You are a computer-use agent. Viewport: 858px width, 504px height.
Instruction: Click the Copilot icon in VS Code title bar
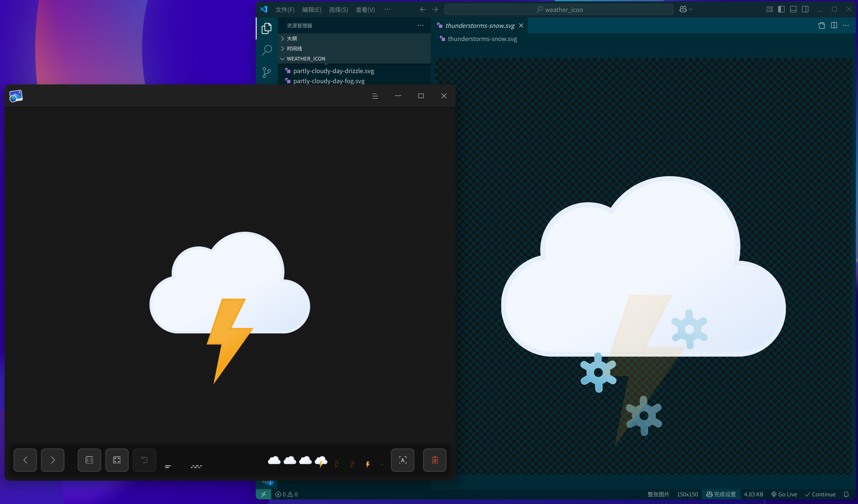tap(683, 9)
